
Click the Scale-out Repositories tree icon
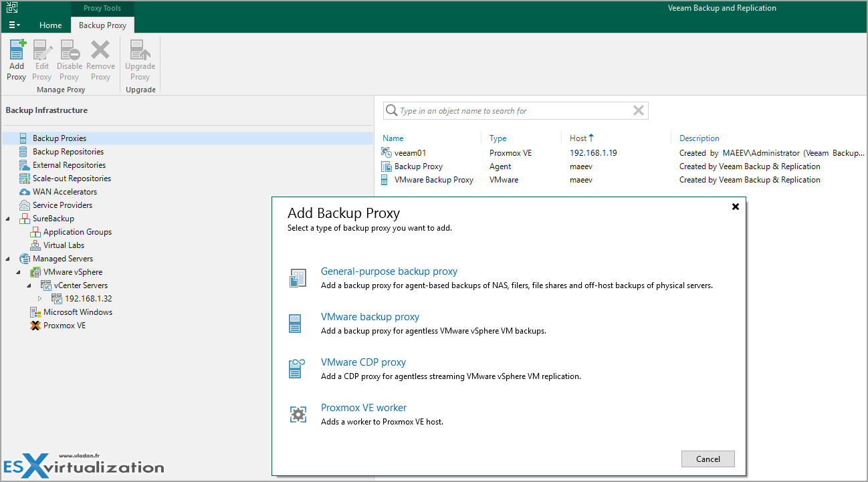24,178
